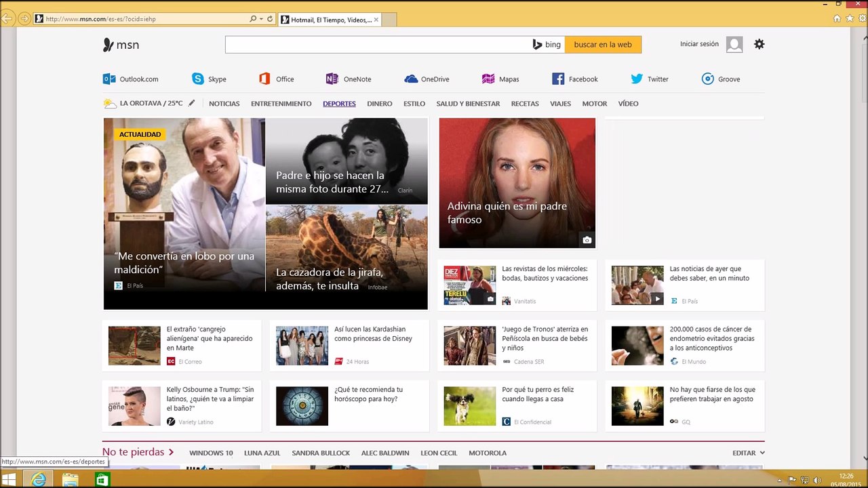This screenshot has width=868, height=488.
Task: Open the settings gear on MSN
Action: coord(759,44)
